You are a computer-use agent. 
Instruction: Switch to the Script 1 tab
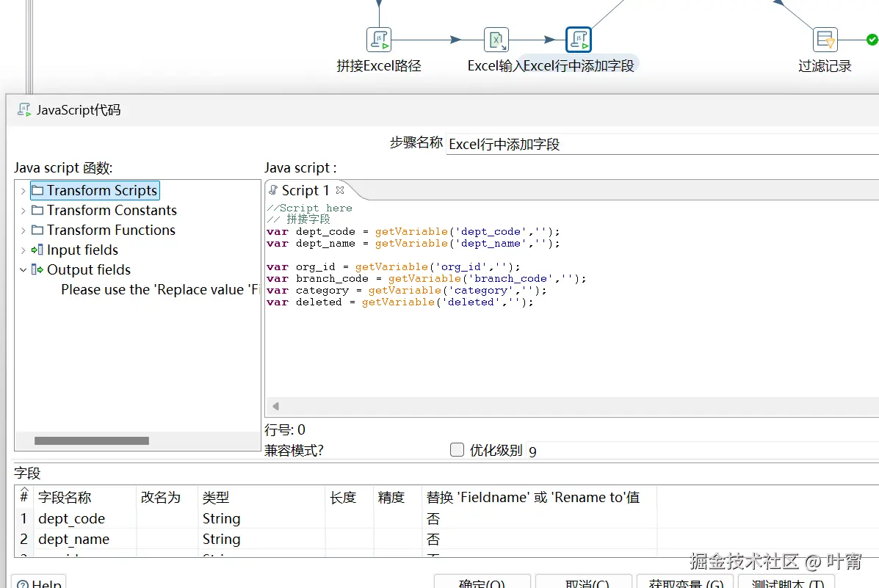pyautogui.click(x=305, y=191)
